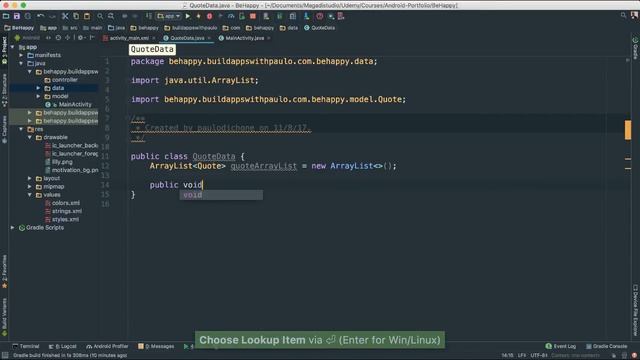Click the Save All toolbar icon
This screenshot has height=360, width=640.
[x=17, y=16]
